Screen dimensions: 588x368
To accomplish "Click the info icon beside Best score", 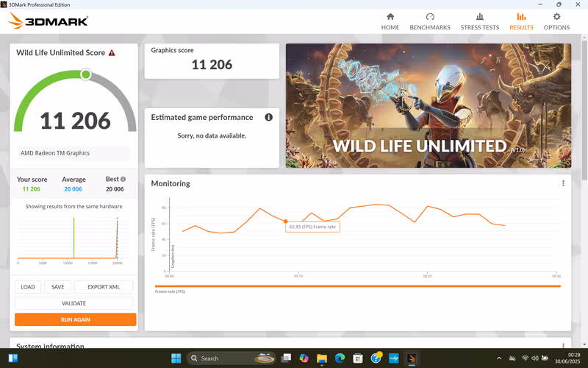I will 123,179.
